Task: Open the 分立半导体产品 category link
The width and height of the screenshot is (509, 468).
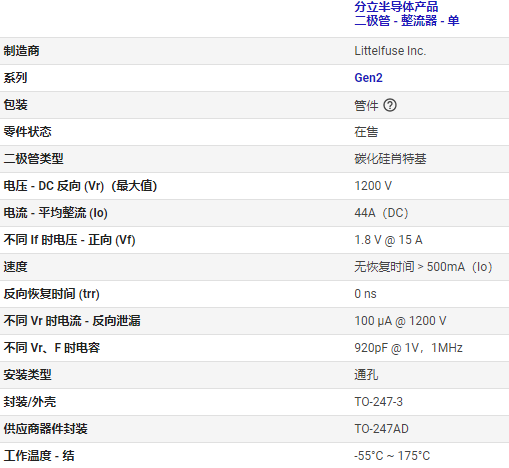Action: point(396,7)
